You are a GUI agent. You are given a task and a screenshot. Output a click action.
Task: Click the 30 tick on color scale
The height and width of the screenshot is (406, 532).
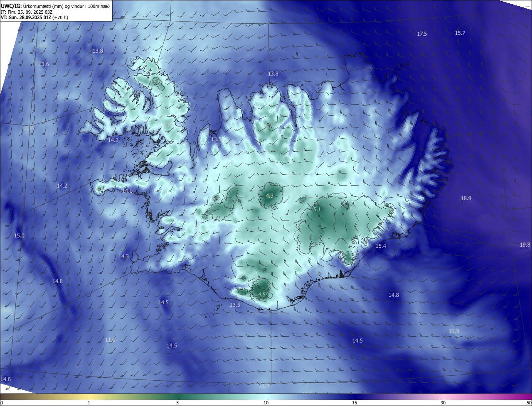pos(443,403)
